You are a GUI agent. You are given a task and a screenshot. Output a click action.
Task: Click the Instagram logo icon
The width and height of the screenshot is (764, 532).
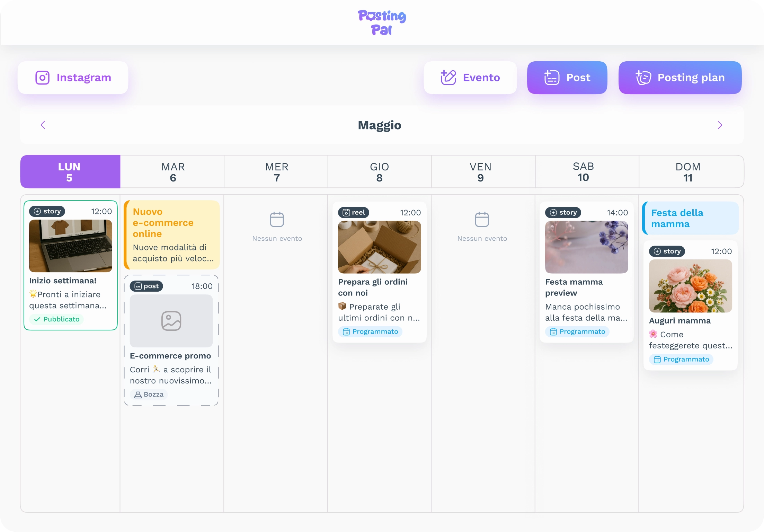click(43, 78)
